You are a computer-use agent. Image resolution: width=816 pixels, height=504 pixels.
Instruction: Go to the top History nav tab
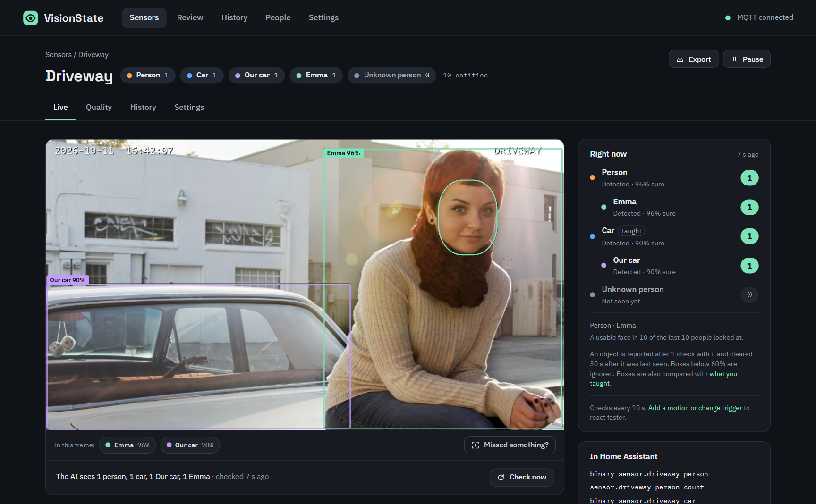234,17
